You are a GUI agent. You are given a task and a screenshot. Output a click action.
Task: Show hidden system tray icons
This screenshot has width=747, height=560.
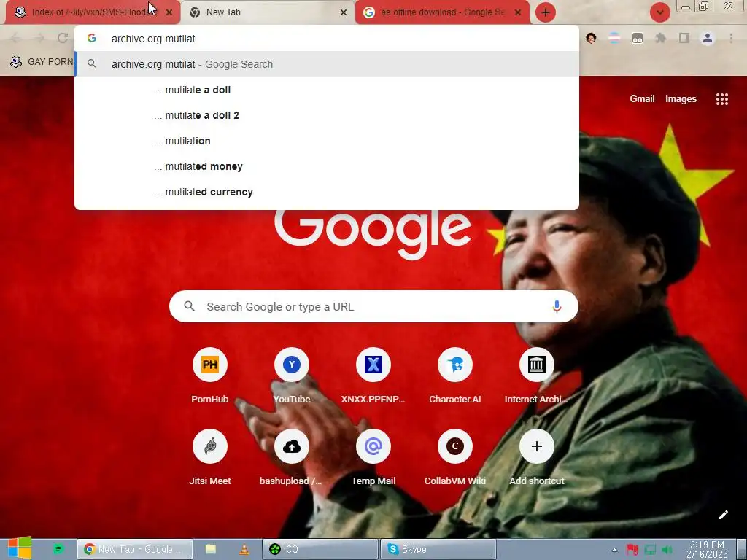coord(614,550)
